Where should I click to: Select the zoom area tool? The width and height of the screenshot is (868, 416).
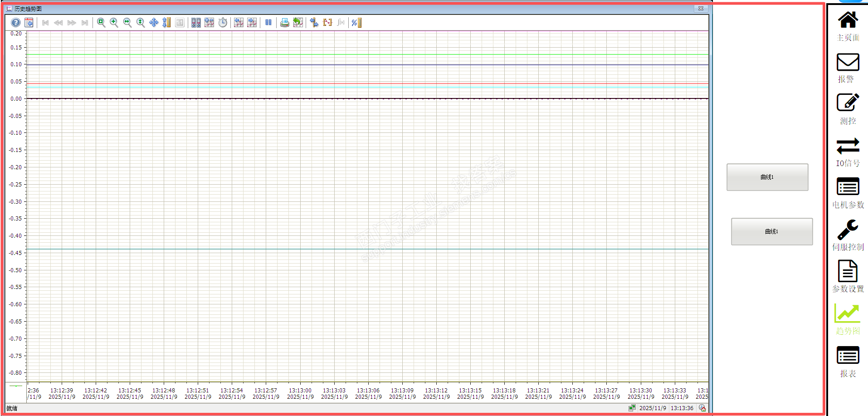[x=101, y=23]
